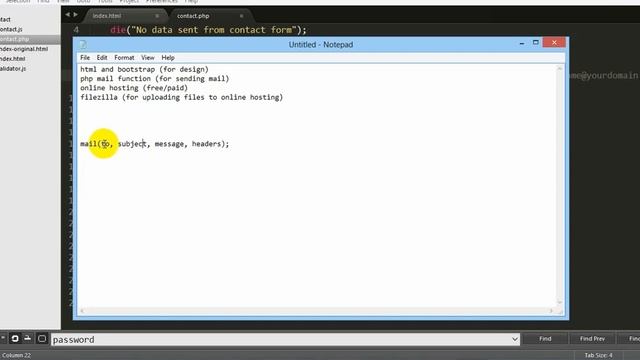Open Notepad Edit menu
This screenshot has height=360, width=640.
(102, 58)
